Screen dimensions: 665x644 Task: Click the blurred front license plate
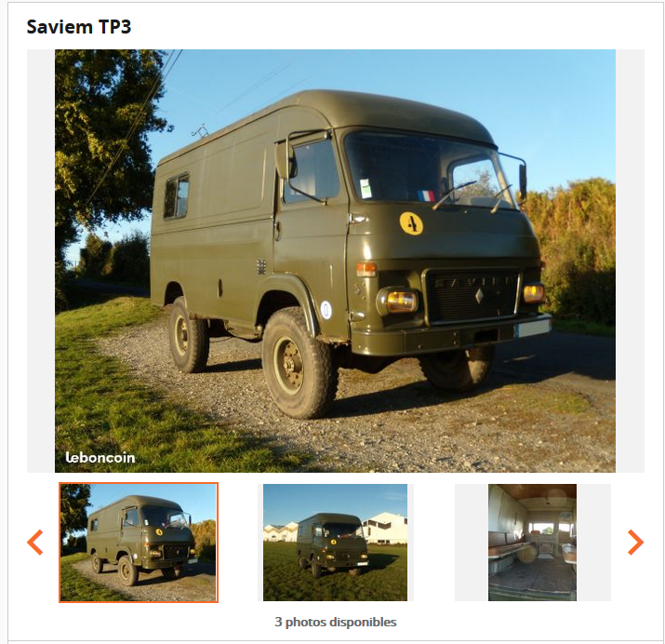click(533, 329)
